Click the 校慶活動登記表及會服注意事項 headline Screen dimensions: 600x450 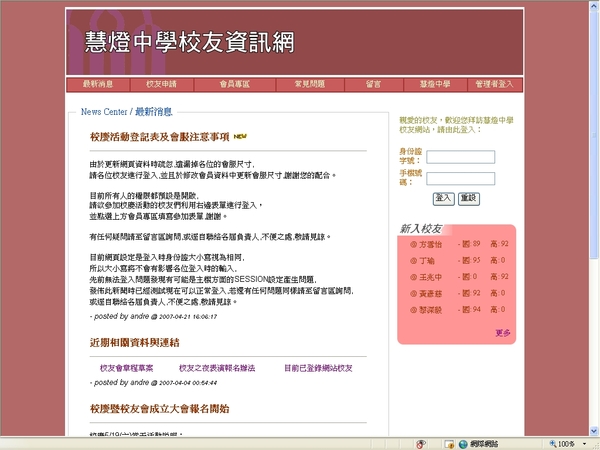160,137
